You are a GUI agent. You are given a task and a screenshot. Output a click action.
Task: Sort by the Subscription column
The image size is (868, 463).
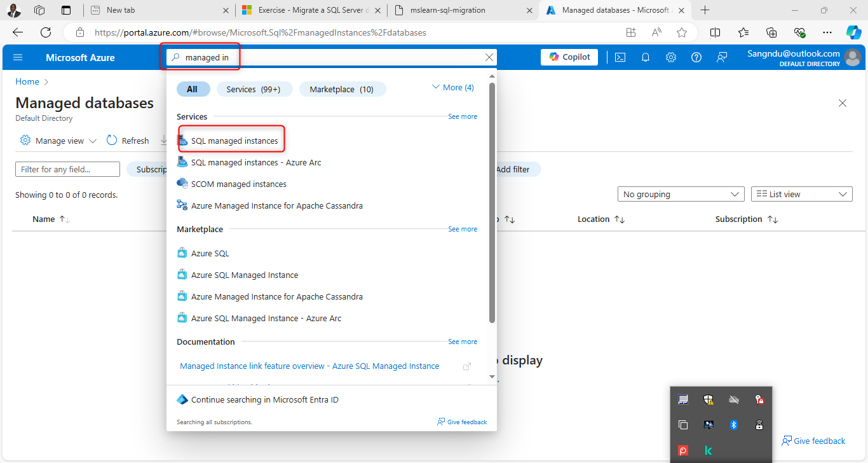(747, 219)
